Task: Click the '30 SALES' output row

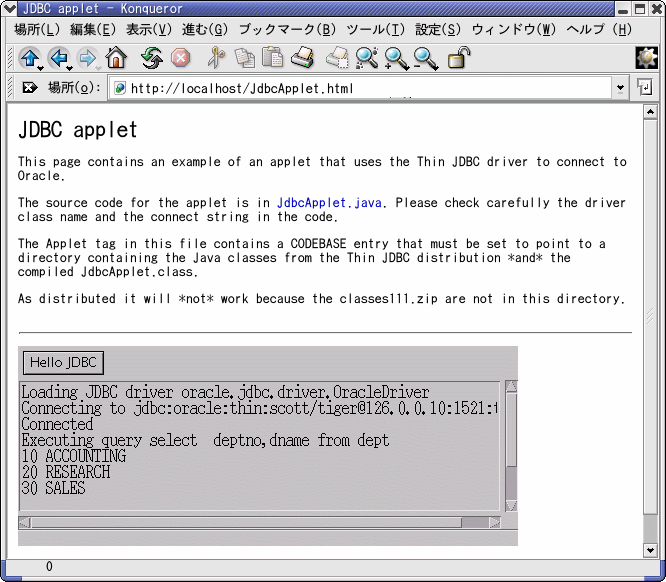Action: click(x=54, y=489)
